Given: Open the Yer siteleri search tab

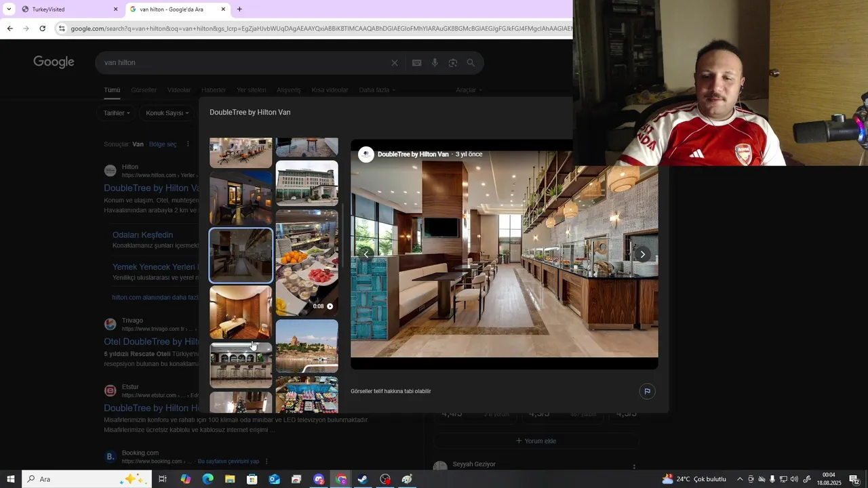Looking at the screenshot, I should point(252,90).
